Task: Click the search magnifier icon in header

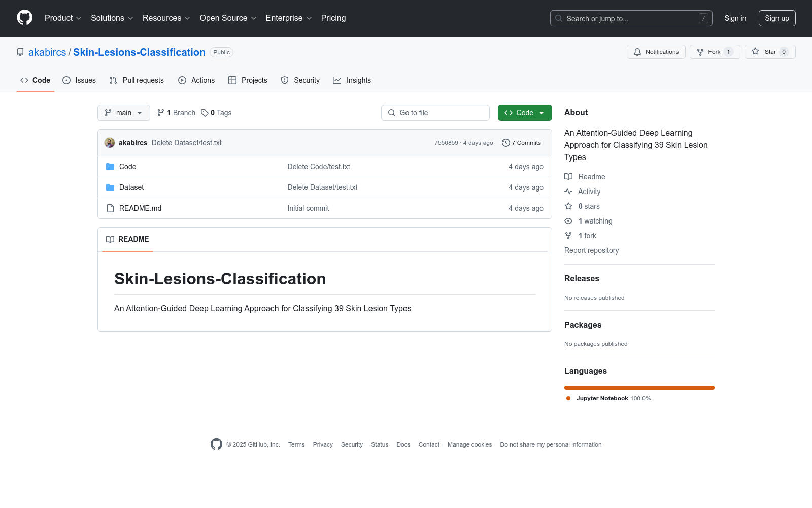Action: (559, 18)
